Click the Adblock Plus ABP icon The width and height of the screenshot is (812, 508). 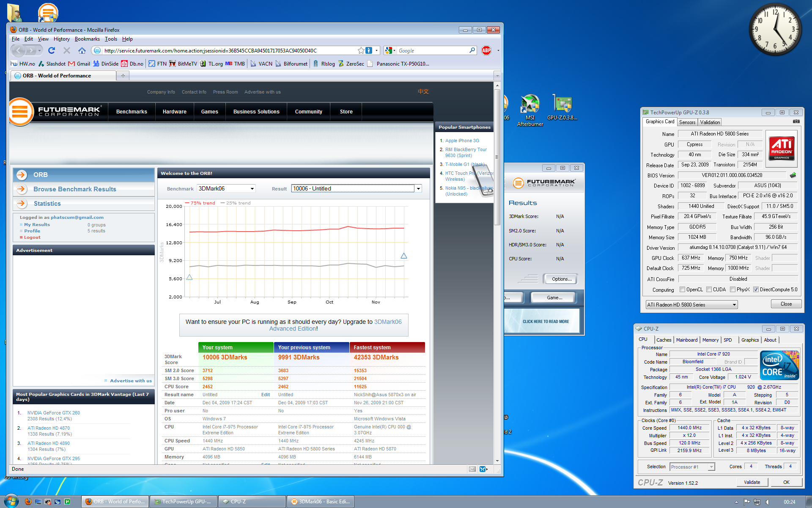pos(486,50)
